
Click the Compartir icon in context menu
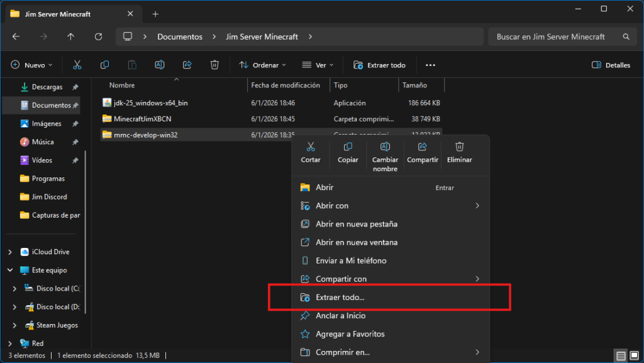click(x=423, y=147)
